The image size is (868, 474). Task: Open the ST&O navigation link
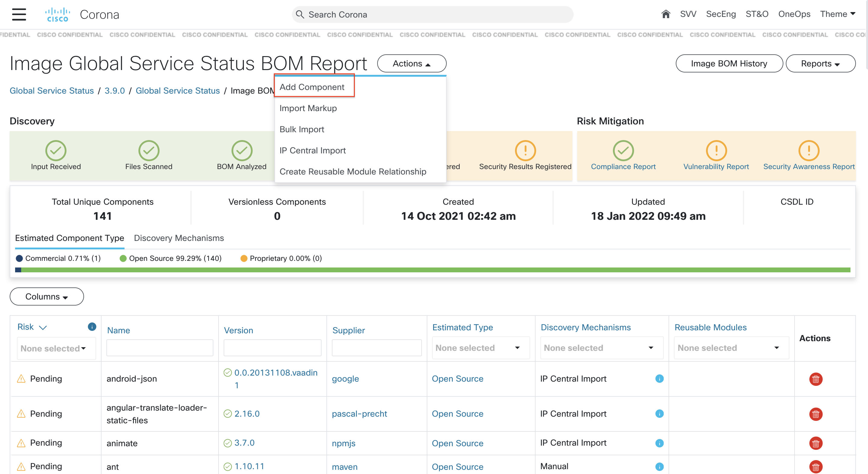pos(757,14)
